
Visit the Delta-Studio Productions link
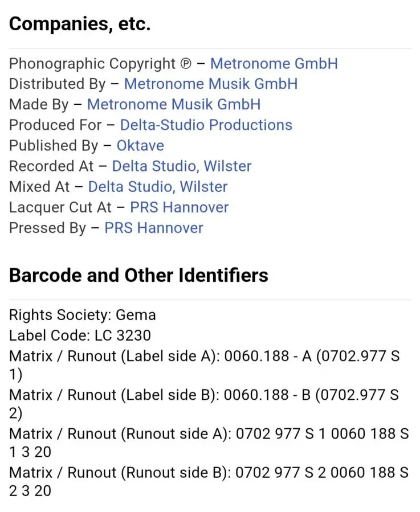(206, 125)
